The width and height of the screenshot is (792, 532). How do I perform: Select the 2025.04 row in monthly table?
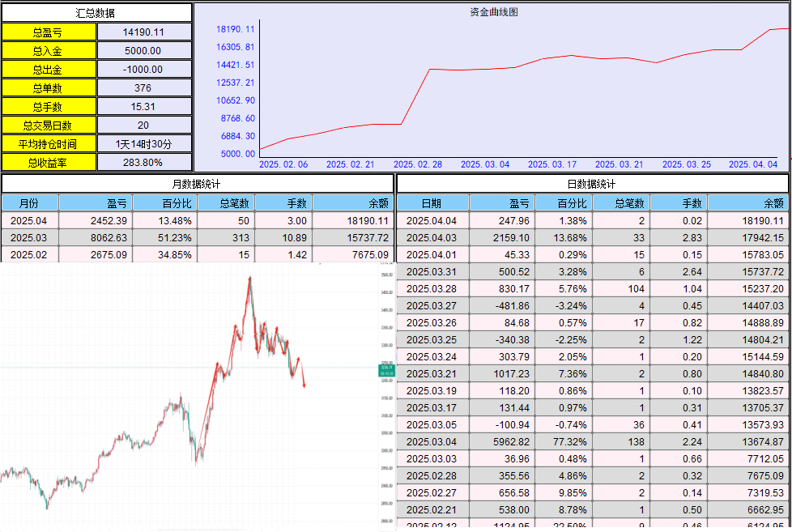coord(29,220)
